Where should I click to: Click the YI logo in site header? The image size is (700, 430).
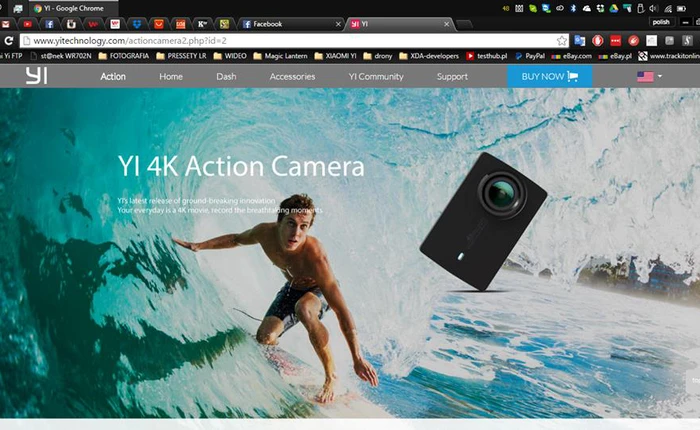[x=36, y=76]
